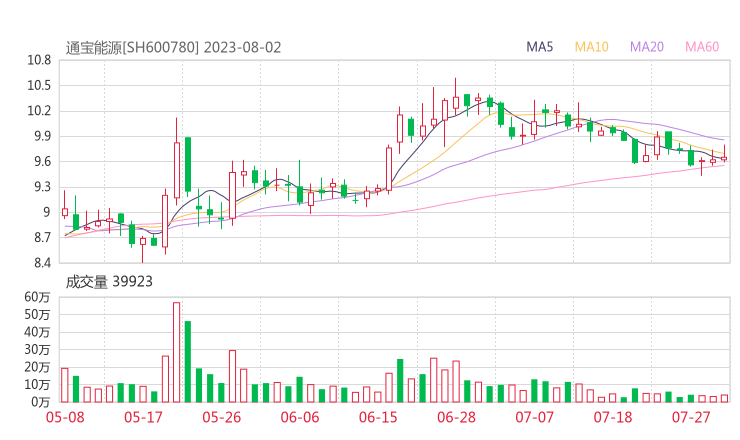Toggle the MA5 legend label
The height and width of the screenshot is (440, 740).
540,47
